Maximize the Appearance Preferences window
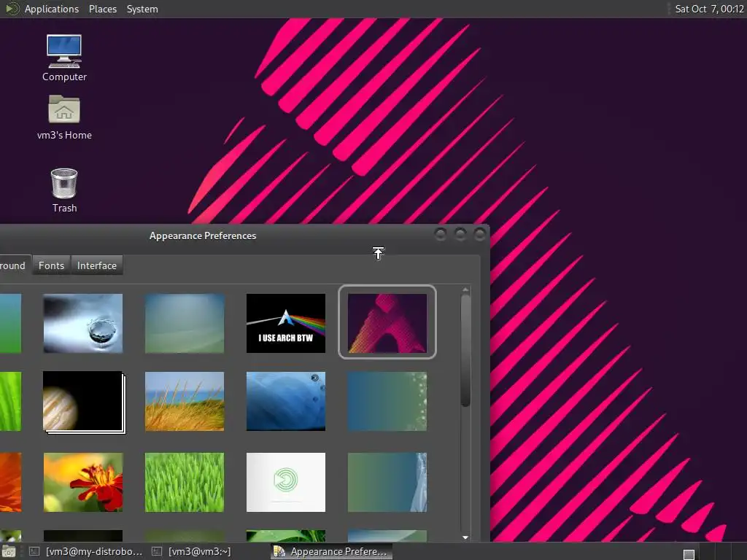Image resolution: width=747 pixels, height=560 pixels. tap(460, 234)
